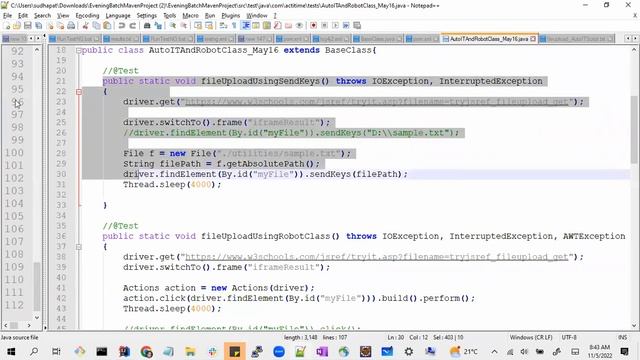Open the File menu
The height and width of the screenshot is (360, 640).
pyautogui.click(x=7, y=16)
